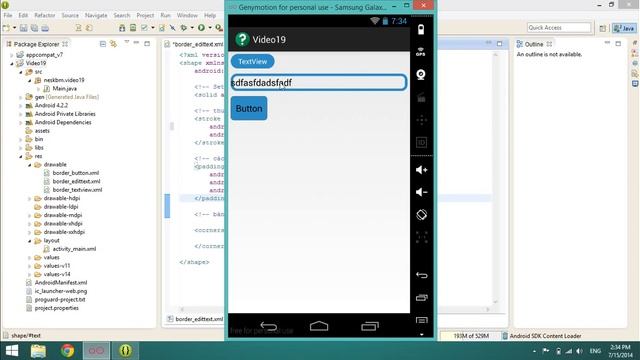Collapse the drawable folder node
Screen dimensions: 640x360
click(x=29, y=164)
